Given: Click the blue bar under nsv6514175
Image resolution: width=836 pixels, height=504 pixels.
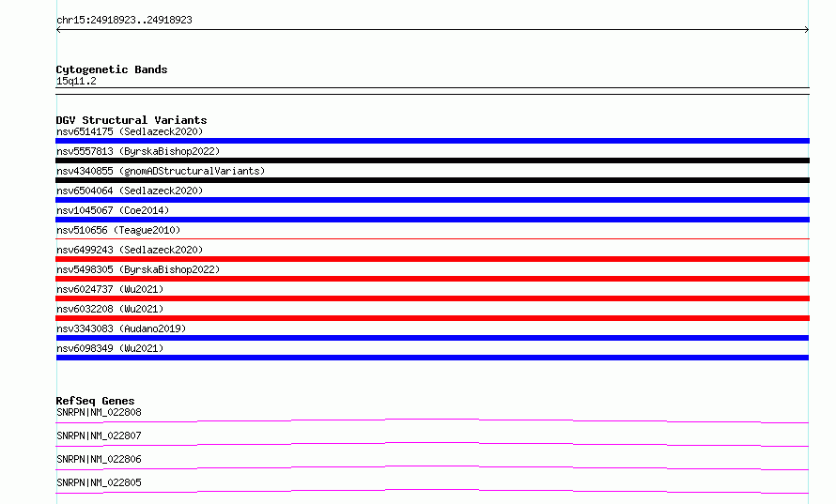Looking at the screenshot, I should (432, 141).
